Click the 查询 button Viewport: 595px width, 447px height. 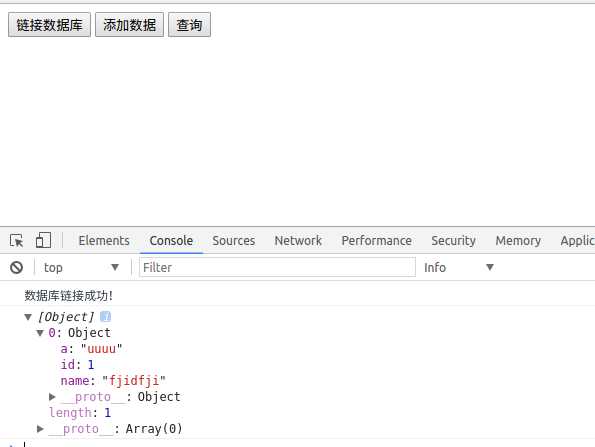tap(189, 25)
